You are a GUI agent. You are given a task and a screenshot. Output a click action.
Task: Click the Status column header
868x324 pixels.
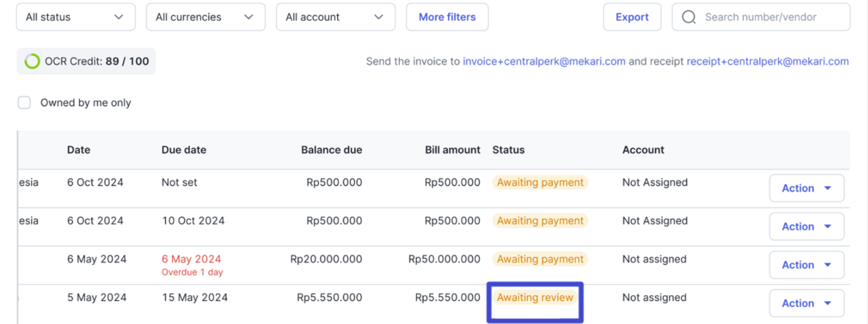[x=508, y=150]
